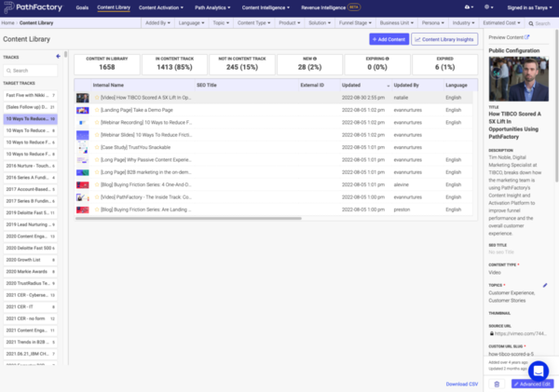Click Advanced Edit button
Screen dimensions: 559x392
coord(532,384)
